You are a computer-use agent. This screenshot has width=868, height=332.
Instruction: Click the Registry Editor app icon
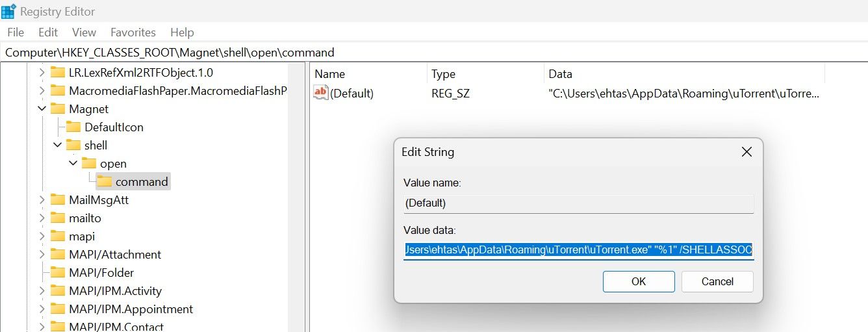[9, 11]
